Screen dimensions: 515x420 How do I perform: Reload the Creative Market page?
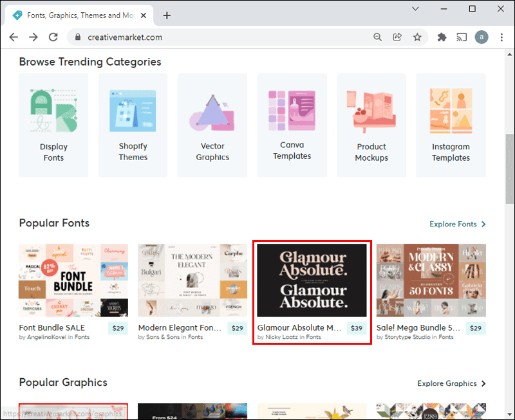pos(53,37)
